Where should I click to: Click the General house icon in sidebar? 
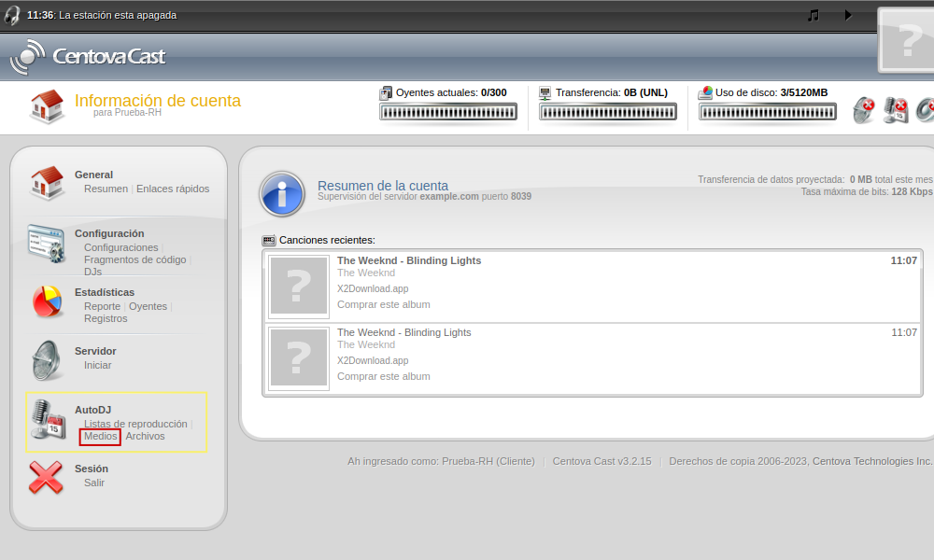pyautogui.click(x=47, y=182)
